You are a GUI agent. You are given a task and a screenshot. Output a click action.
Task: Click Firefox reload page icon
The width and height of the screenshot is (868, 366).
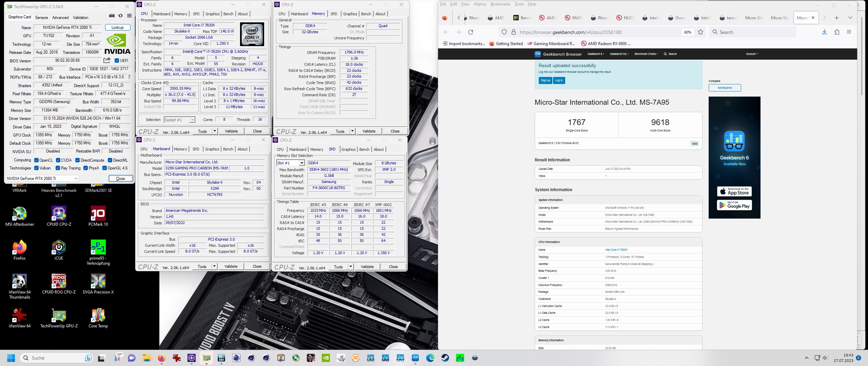[471, 32]
